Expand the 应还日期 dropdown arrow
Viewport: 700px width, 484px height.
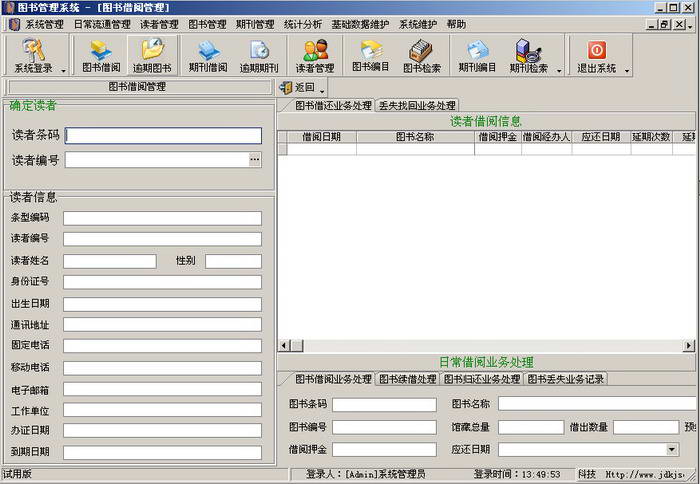(x=671, y=450)
